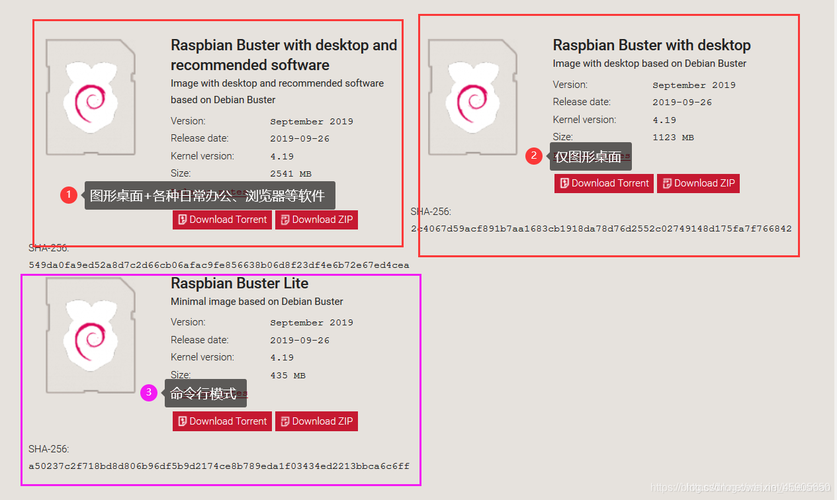Click the SHA-256 hash starting with 549da0fa

(x=219, y=265)
